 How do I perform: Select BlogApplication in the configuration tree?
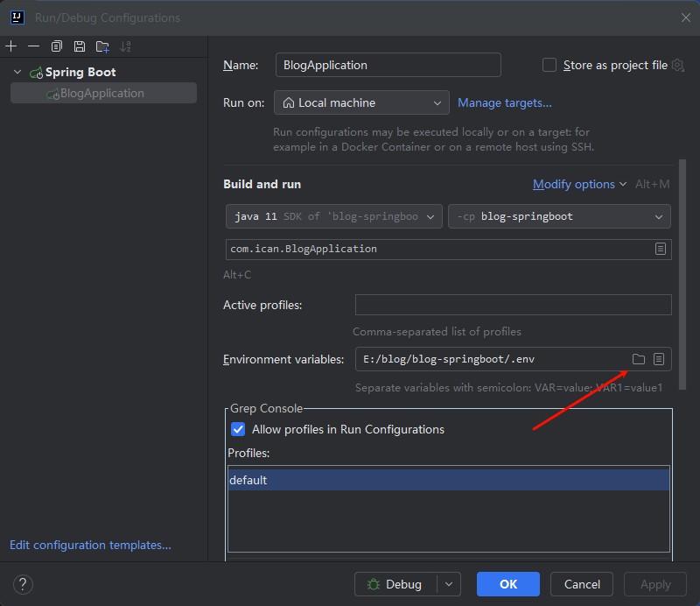pos(101,93)
